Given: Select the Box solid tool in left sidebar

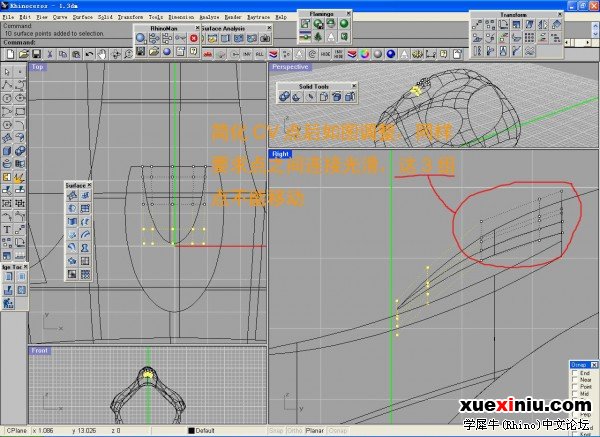Looking at the screenshot, I should (7, 151).
